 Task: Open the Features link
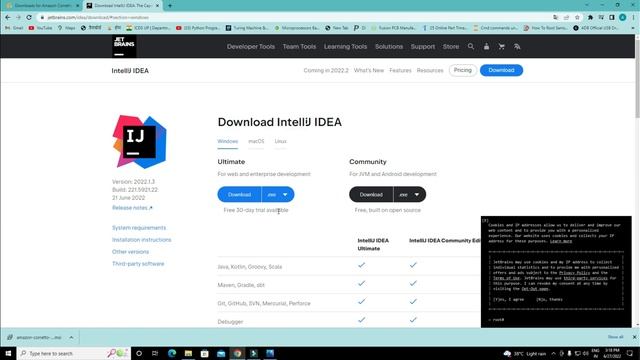click(x=400, y=70)
